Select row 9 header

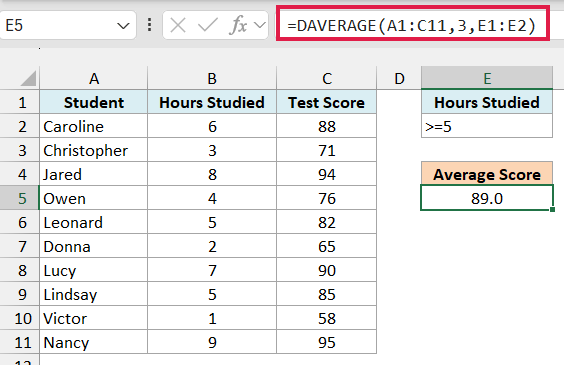pos(19,295)
